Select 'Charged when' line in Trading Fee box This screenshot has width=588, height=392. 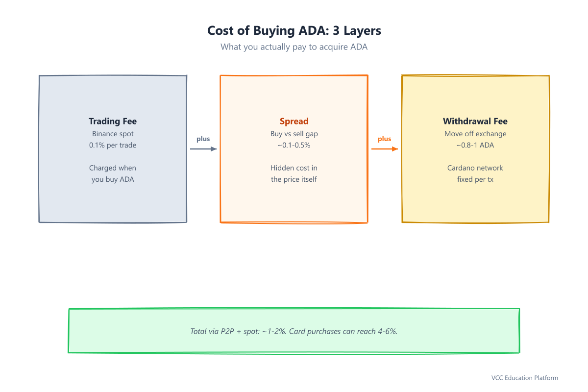(x=113, y=168)
